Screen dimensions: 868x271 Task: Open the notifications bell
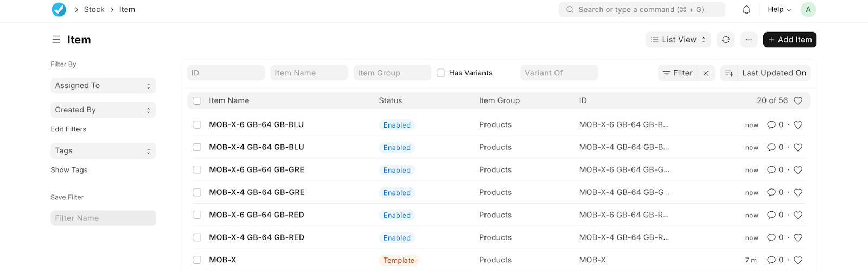pos(746,9)
